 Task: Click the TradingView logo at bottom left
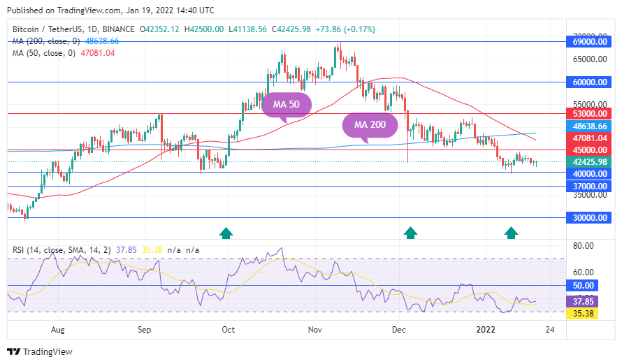(39, 351)
